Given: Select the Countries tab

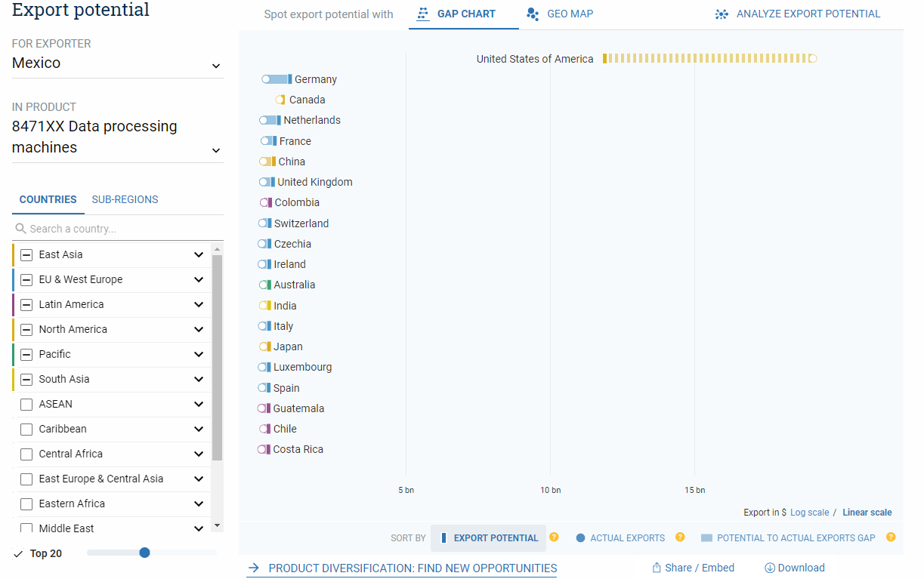Looking at the screenshot, I should click(48, 200).
